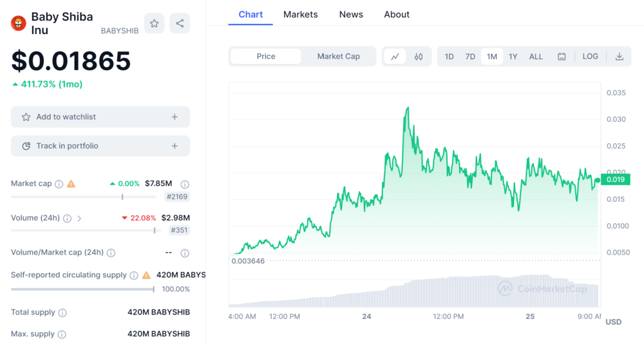644x346 pixels.
Task: Click the Baby Shiba Inu coin logo
Action: [19, 23]
